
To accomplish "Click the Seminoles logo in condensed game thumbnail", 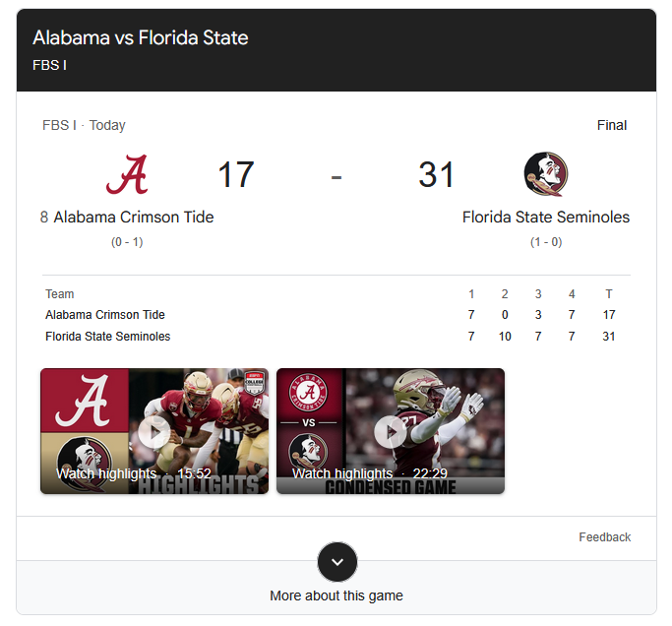I will 309,452.
